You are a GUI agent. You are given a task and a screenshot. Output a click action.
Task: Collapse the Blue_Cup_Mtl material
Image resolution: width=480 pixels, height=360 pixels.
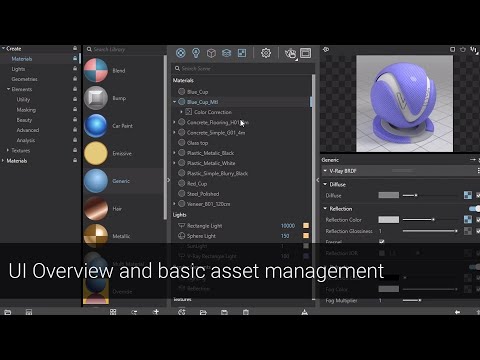tap(174, 102)
